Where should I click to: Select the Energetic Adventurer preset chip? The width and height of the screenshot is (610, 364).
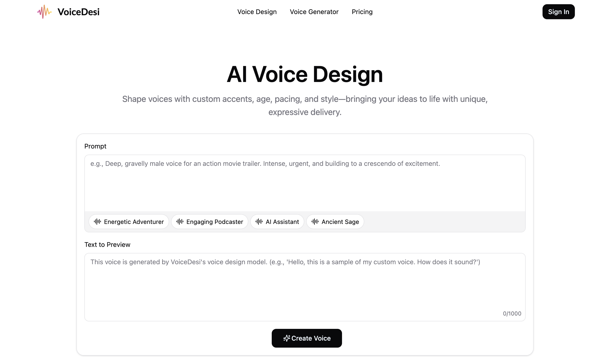(129, 222)
